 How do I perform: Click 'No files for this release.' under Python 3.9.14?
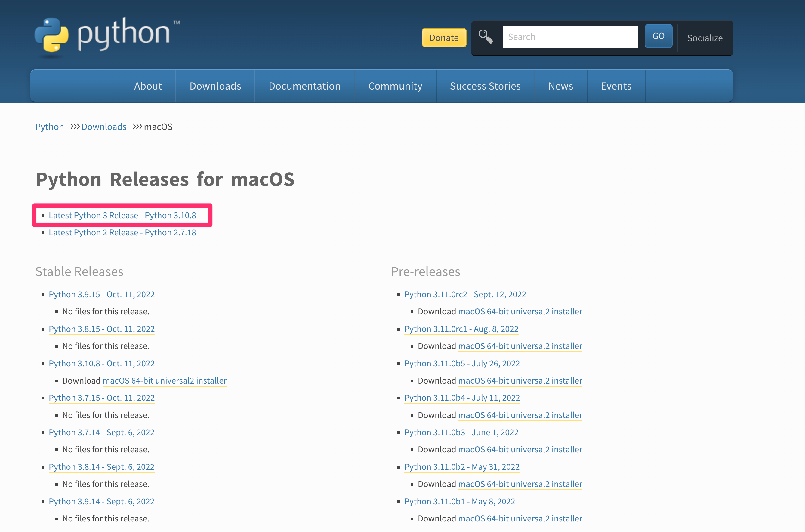pyautogui.click(x=106, y=518)
